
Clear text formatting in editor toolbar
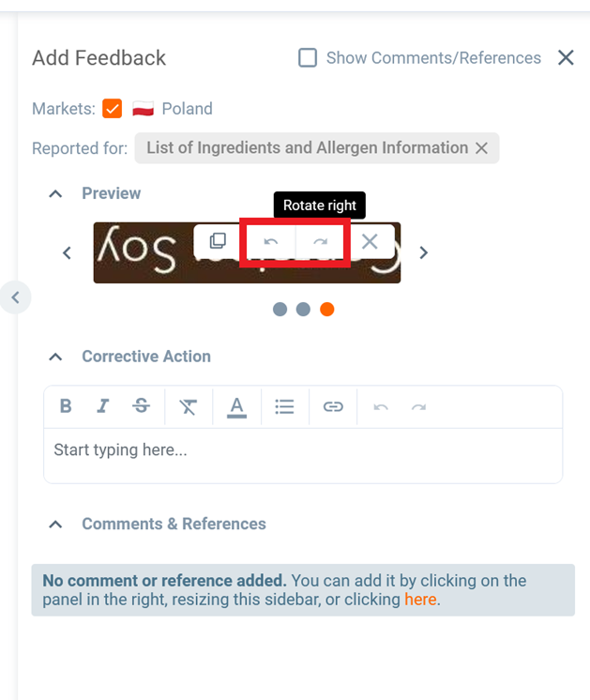[189, 406]
